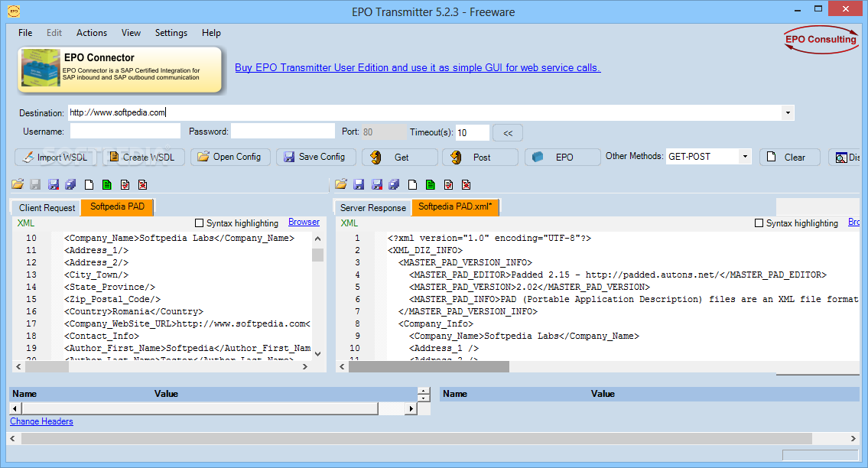Enable Syntax highlighting in the request pane
The image size is (868, 468).
pyautogui.click(x=200, y=223)
